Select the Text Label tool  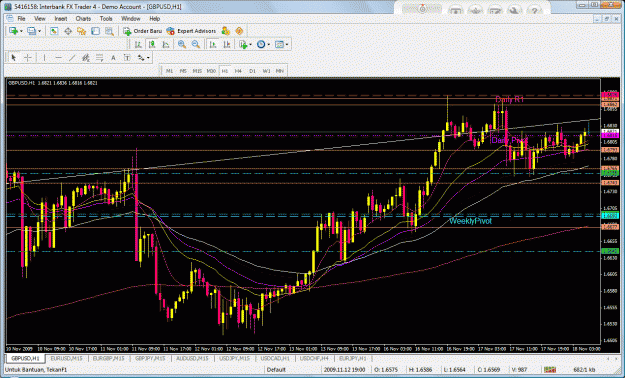click(x=127, y=58)
